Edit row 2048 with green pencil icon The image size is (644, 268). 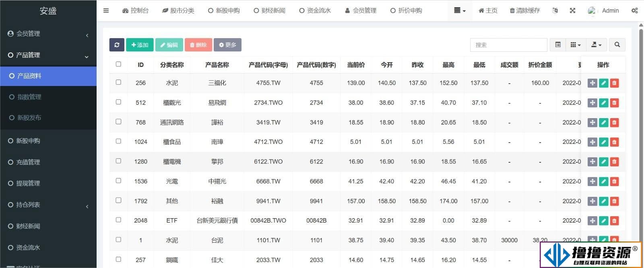603,221
